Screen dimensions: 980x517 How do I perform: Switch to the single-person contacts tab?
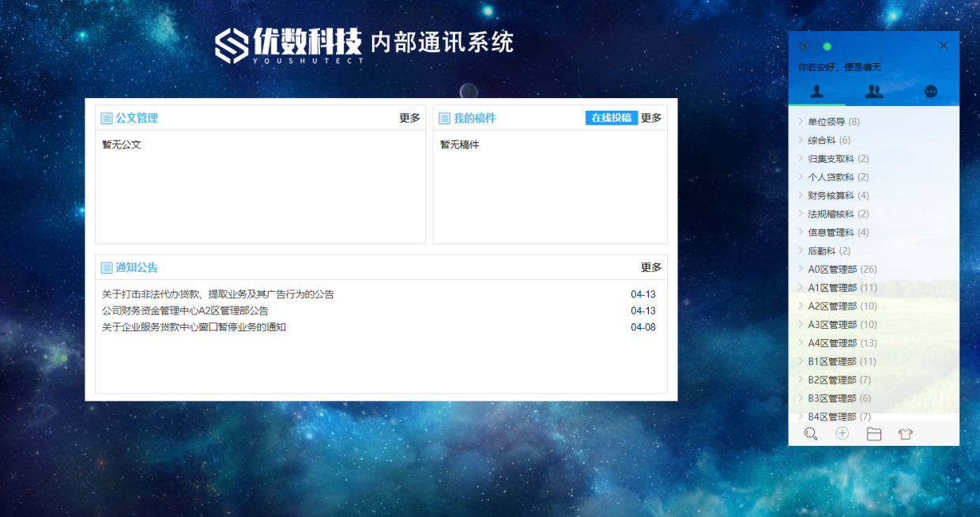816,92
